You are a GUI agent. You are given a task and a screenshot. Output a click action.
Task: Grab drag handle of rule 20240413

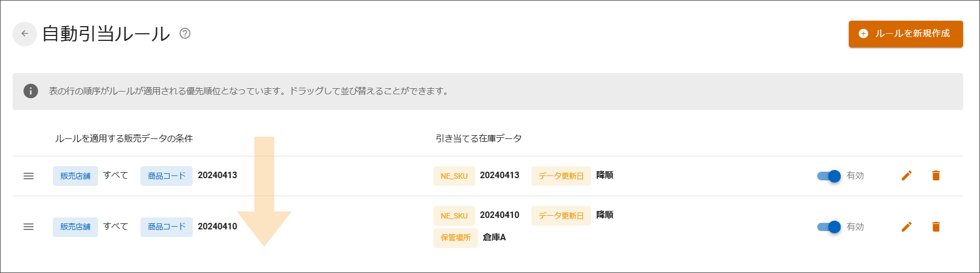29,176
